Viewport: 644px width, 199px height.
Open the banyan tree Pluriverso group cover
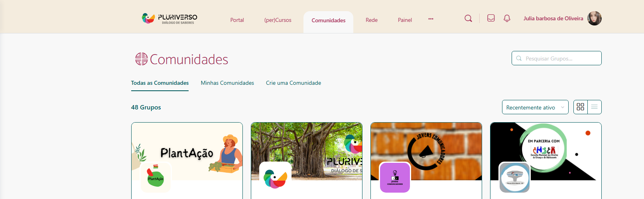pos(307,151)
